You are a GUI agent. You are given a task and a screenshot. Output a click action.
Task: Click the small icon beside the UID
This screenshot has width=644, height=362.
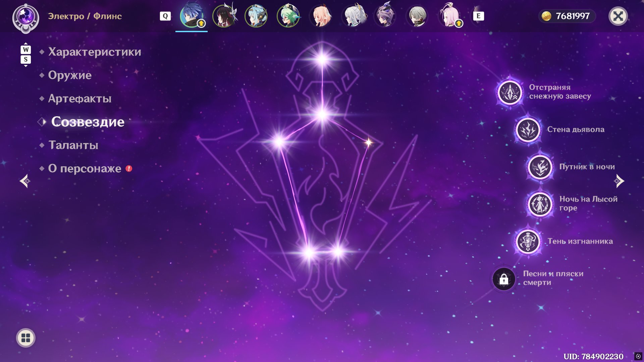(638, 356)
